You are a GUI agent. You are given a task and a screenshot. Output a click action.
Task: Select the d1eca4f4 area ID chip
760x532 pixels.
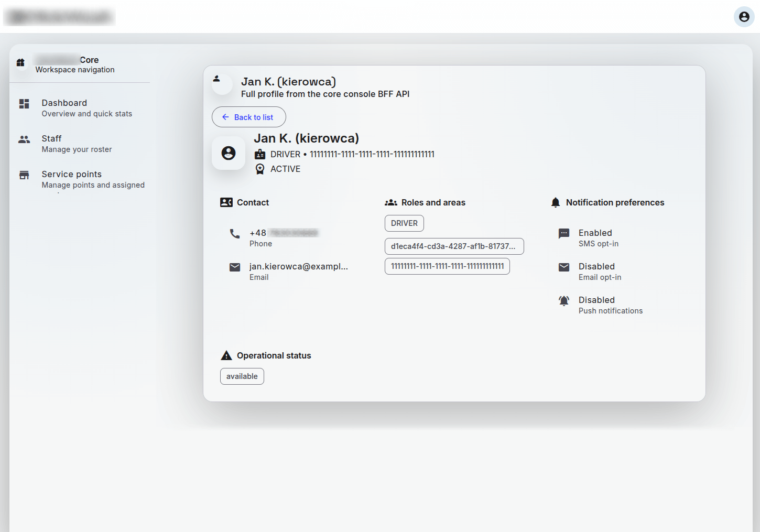pos(454,246)
